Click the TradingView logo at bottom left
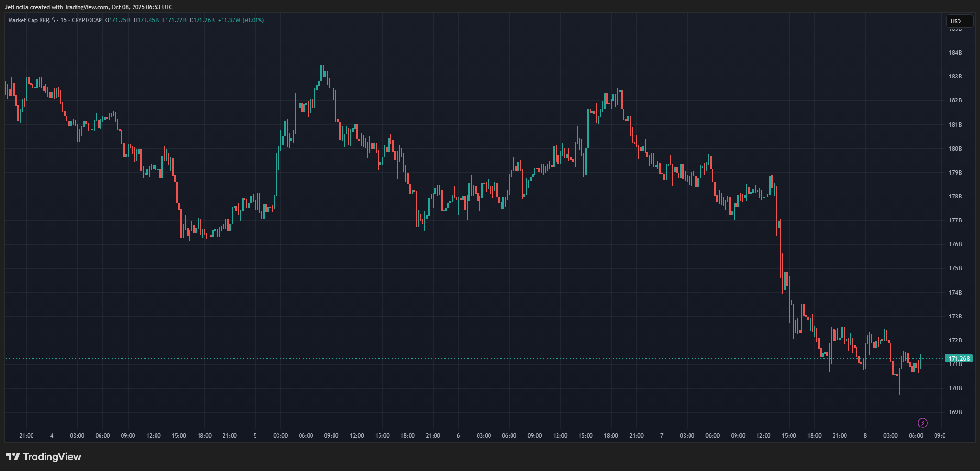This screenshot has height=471, width=980. point(44,457)
